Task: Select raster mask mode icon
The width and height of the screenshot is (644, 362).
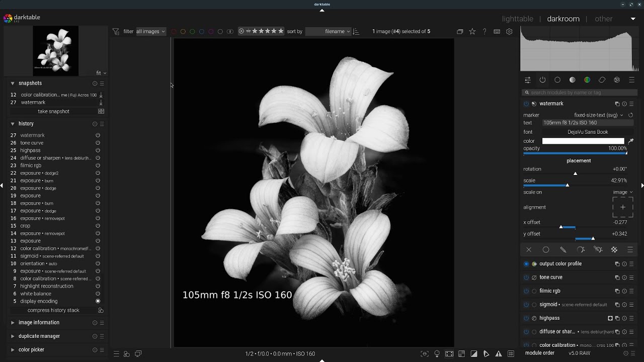Action: [x=614, y=250]
